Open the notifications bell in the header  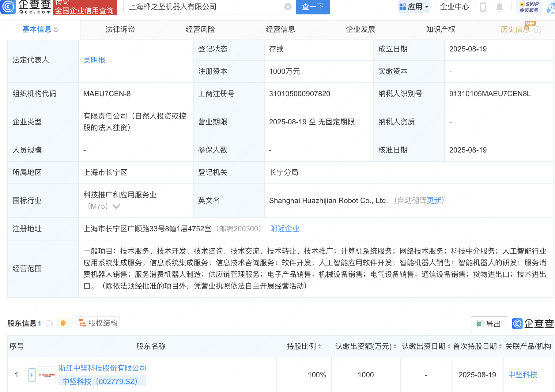499,7
